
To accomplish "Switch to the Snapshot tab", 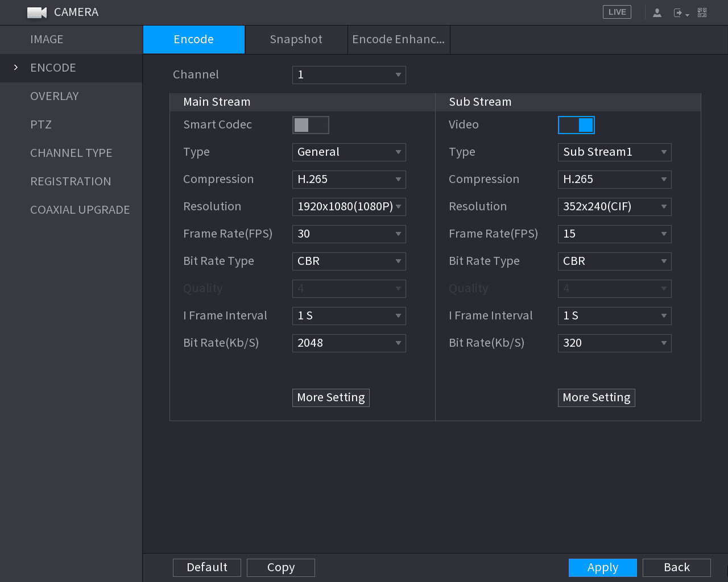I will click(x=296, y=40).
